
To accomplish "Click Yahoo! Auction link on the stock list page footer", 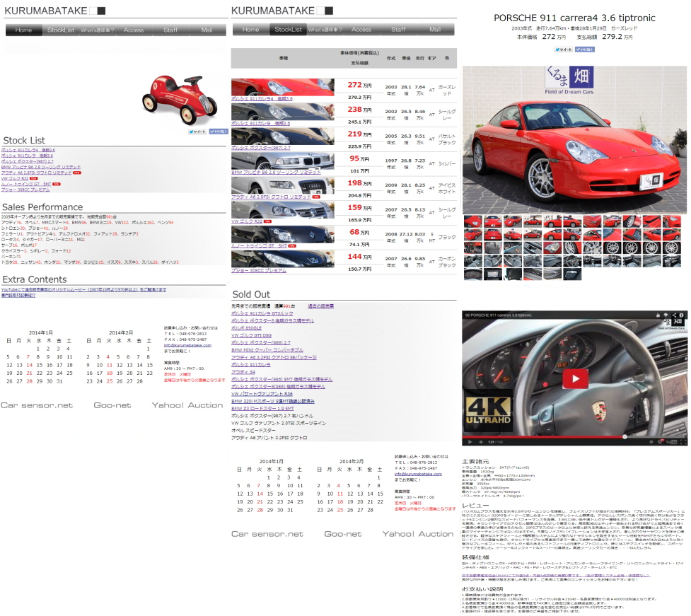I will [418, 534].
